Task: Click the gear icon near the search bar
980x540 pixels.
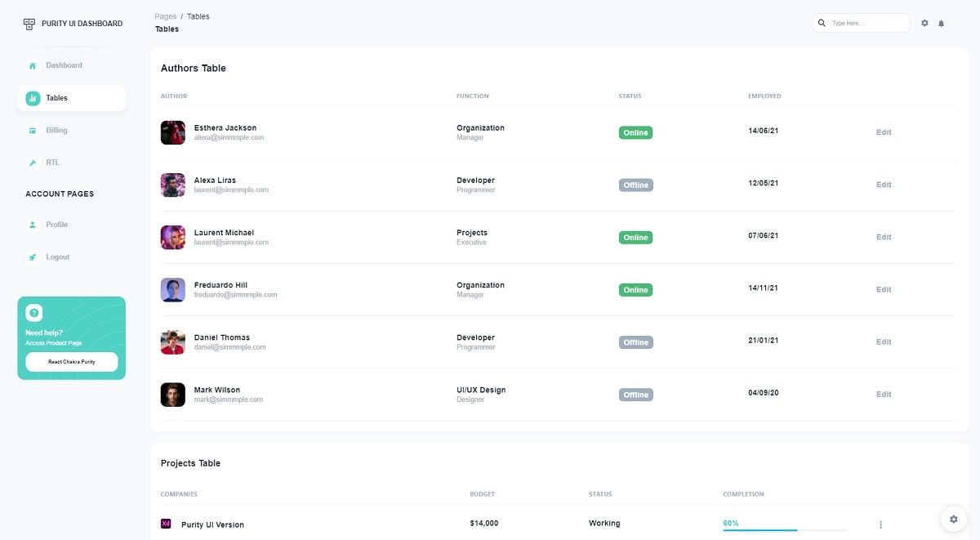Action: click(924, 23)
